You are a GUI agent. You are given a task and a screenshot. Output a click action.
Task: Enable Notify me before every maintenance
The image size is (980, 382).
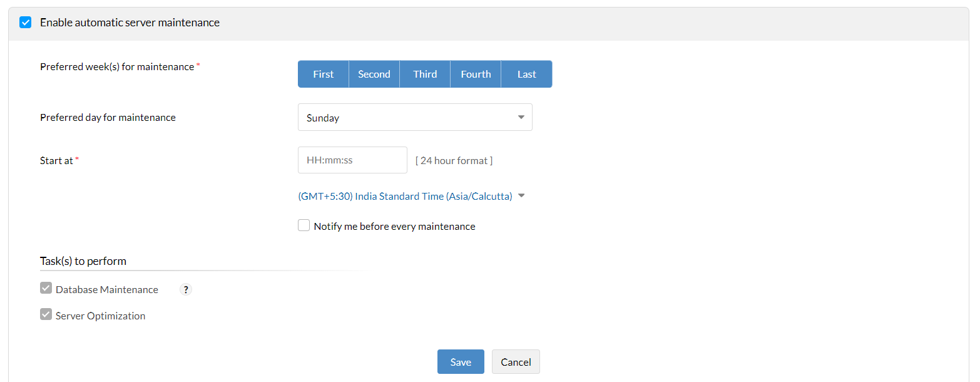[304, 225]
